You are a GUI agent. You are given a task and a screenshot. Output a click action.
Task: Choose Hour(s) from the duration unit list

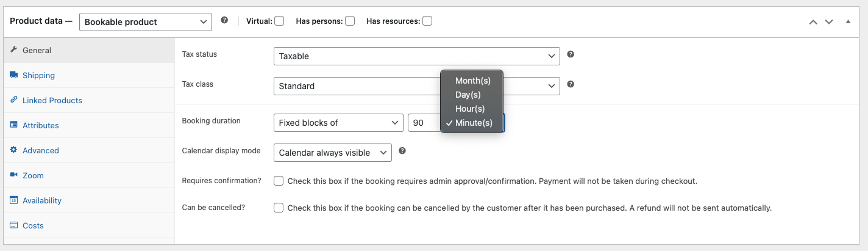[470, 109]
